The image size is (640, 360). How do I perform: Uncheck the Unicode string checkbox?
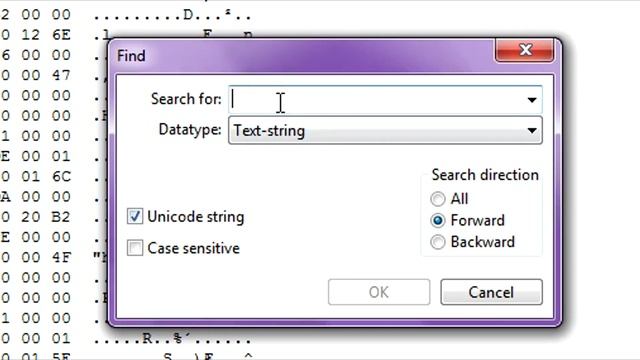(x=135, y=216)
